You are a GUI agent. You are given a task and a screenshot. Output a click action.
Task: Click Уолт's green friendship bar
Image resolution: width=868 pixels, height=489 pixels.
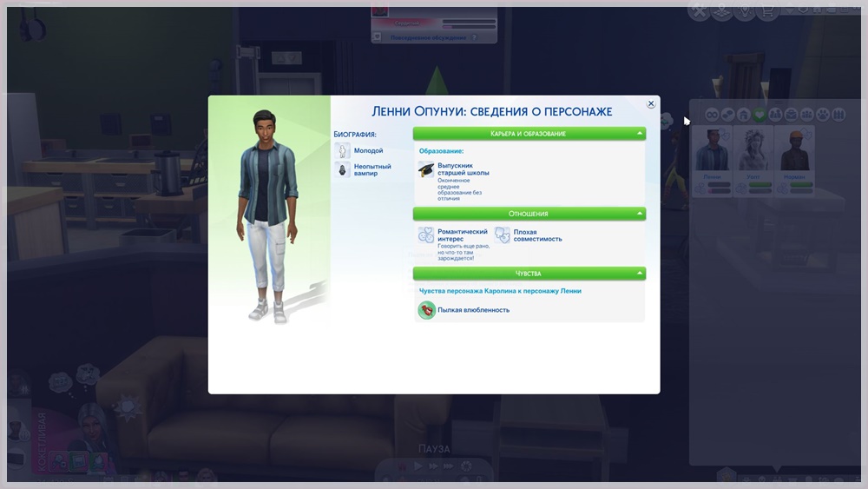tap(760, 185)
